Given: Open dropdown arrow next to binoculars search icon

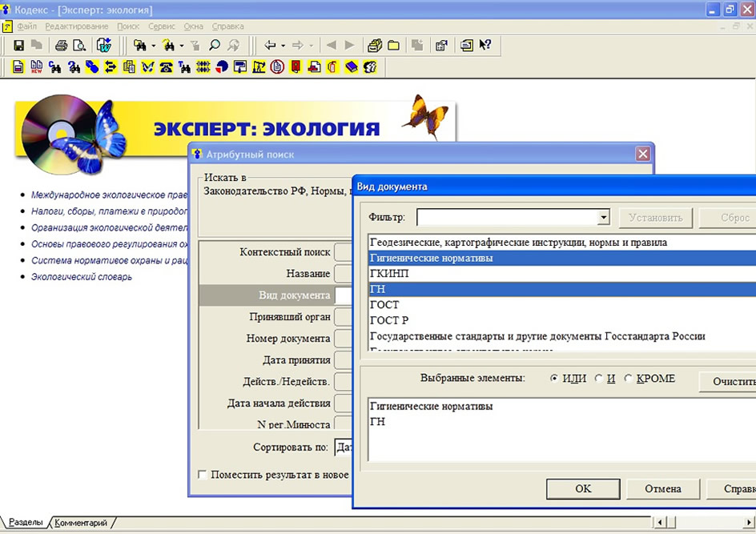Looking at the screenshot, I should [153, 46].
